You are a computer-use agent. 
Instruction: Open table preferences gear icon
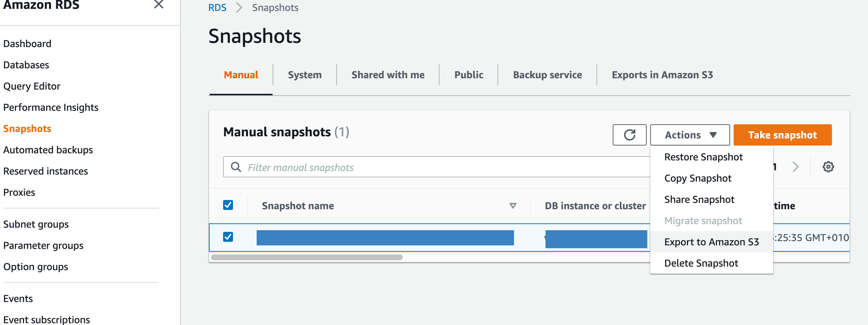tap(828, 167)
